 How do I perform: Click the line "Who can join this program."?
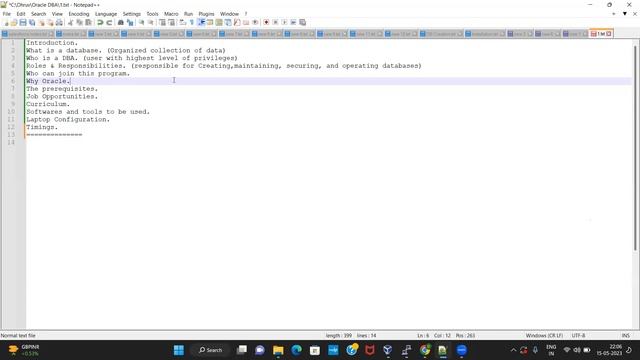pyautogui.click(x=78, y=73)
